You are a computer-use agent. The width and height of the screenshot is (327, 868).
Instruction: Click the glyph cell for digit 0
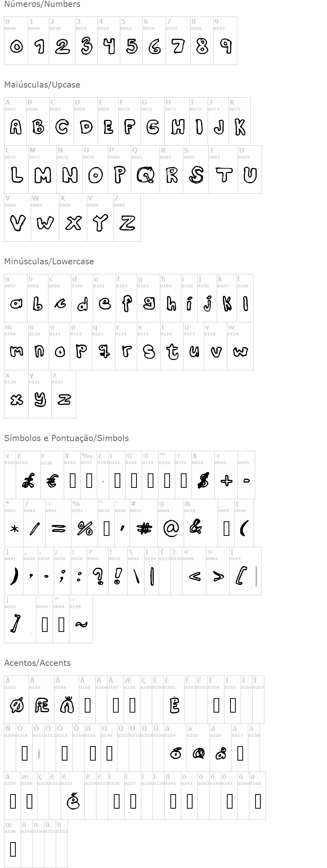pos(16,41)
